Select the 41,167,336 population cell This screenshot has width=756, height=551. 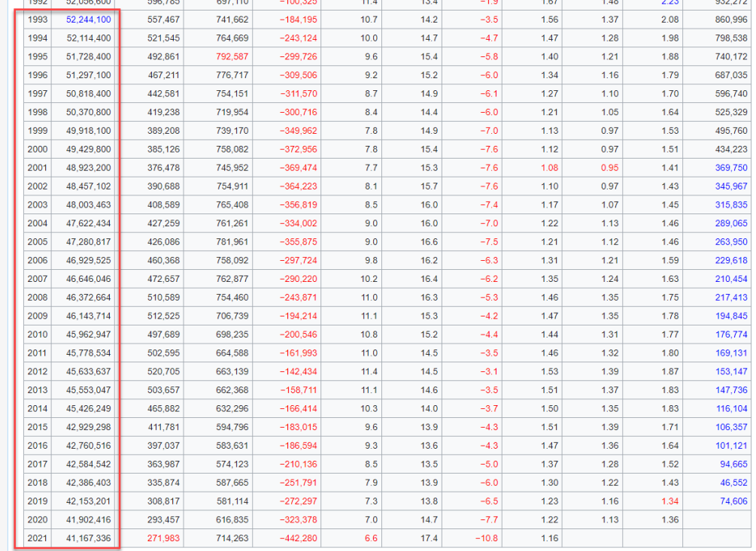[x=89, y=538]
